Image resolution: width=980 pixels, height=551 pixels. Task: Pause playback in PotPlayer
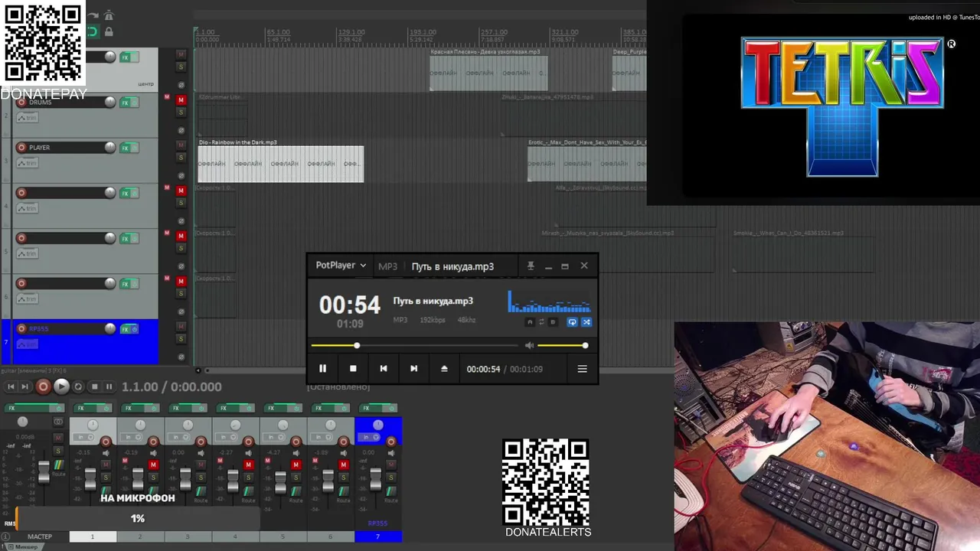point(322,369)
